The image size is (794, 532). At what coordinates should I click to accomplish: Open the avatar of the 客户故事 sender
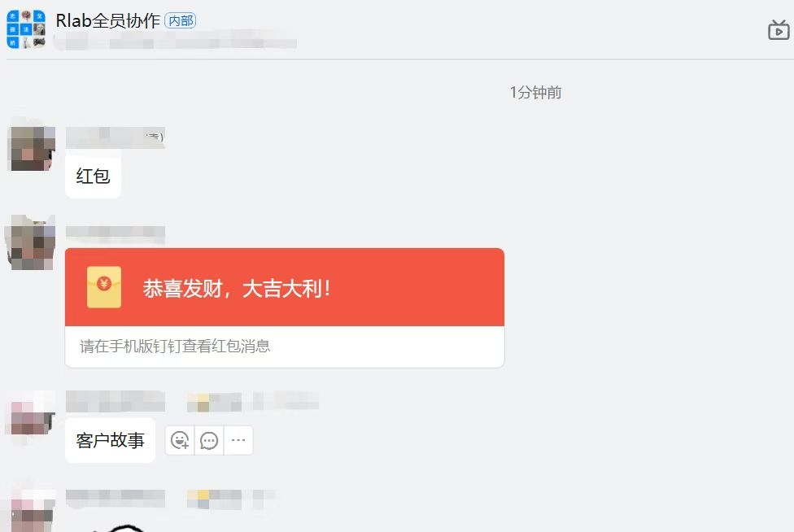click(32, 417)
